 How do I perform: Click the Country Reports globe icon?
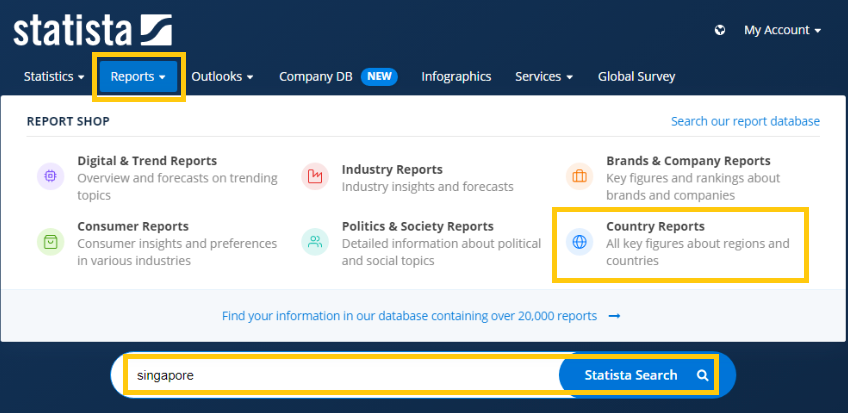pyautogui.click(x=579, y=242)
